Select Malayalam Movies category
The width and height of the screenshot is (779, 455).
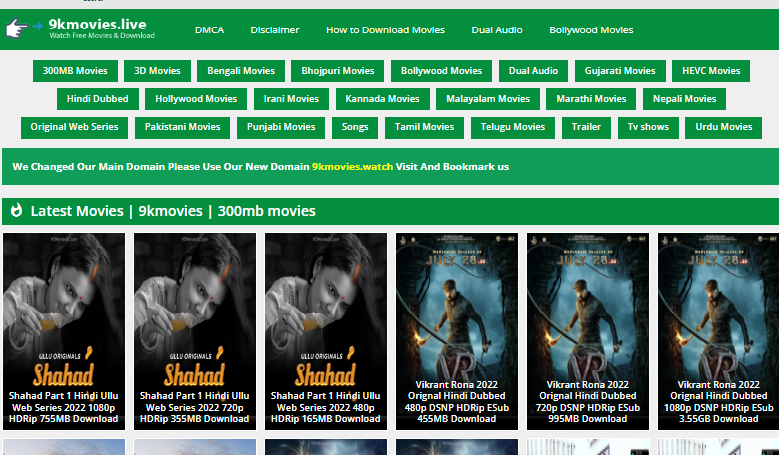click(488, 99)
